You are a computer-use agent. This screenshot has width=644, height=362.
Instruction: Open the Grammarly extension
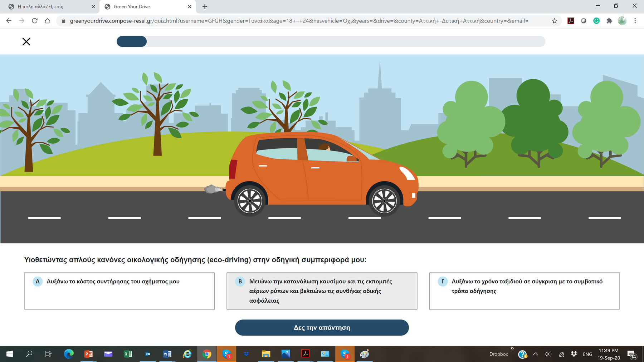click(x=596, y=21)
